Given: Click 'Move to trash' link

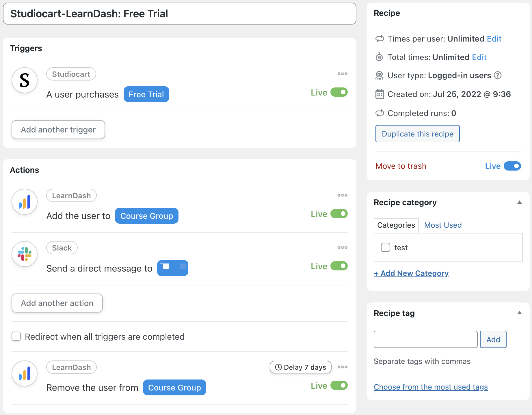Looking at the screenshot, I should (x=401, y=166).
